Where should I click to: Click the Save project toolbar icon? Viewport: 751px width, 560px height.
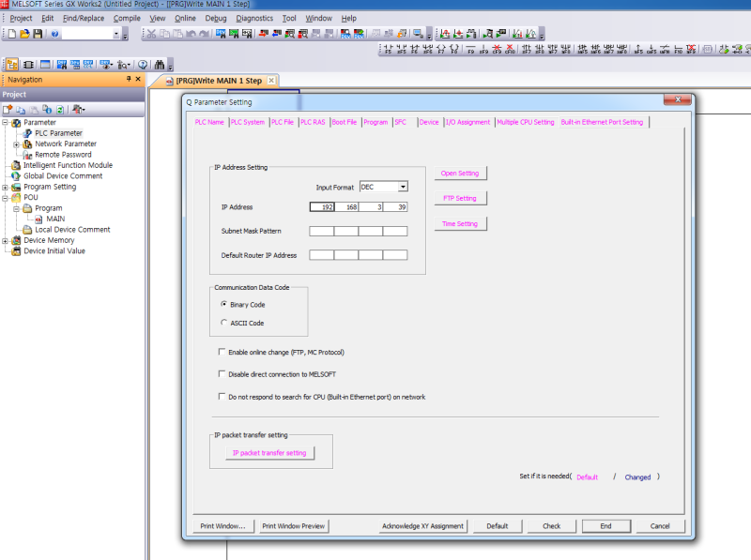(x=38, y=34)
